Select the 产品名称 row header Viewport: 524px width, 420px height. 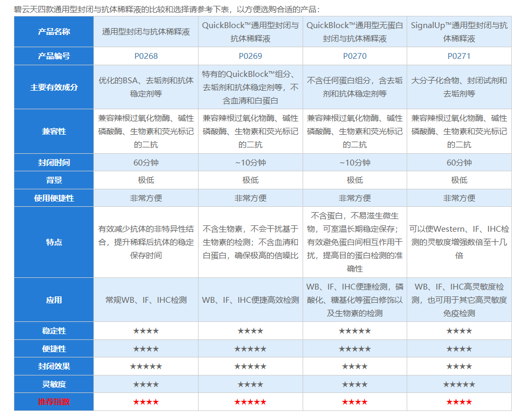tap(53, 32)
